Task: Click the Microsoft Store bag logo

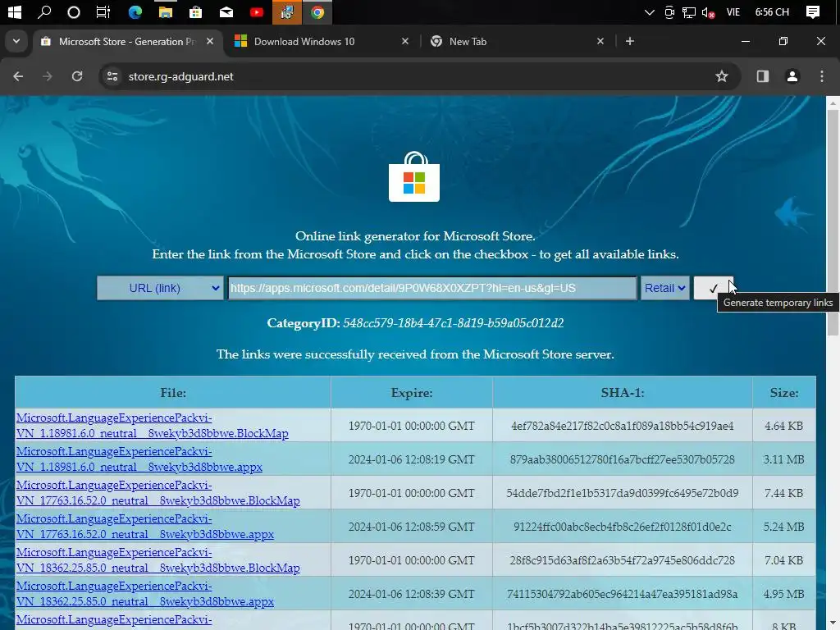Action: click(x=414, y=177)
